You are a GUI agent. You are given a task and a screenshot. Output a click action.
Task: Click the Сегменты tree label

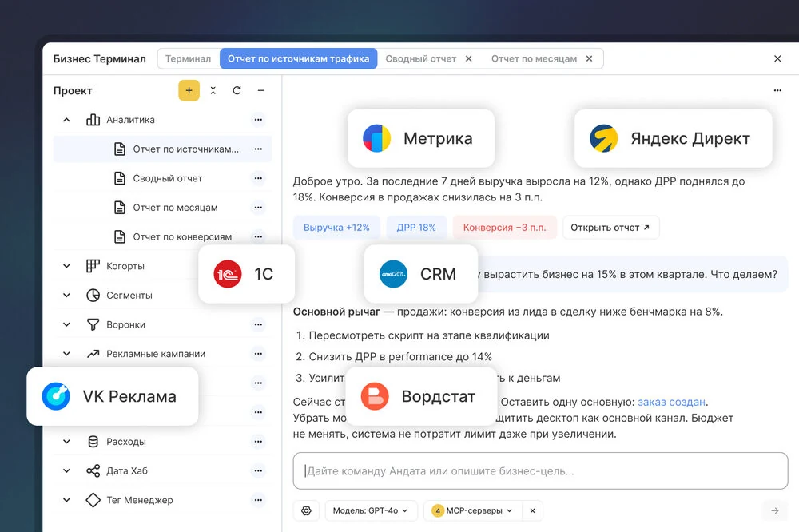coord(129,295)
